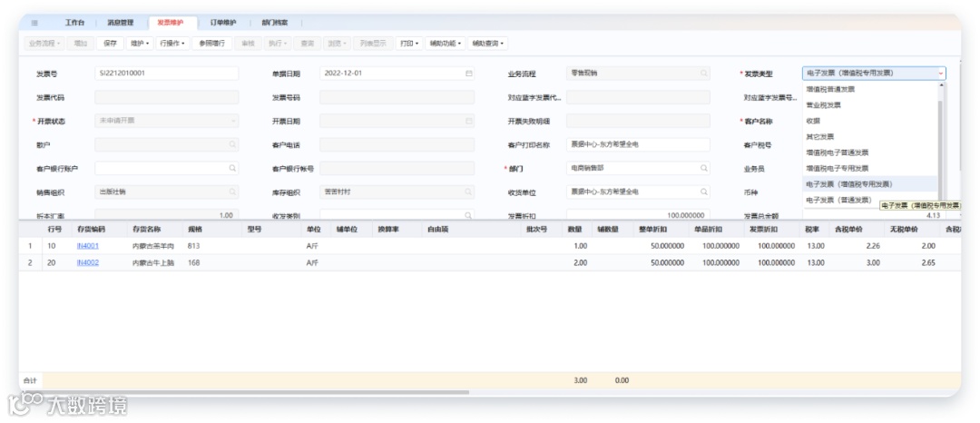Click the 业务流程 search magnifier icon
The height and width of the screenshot is (423, 980).
703,74
